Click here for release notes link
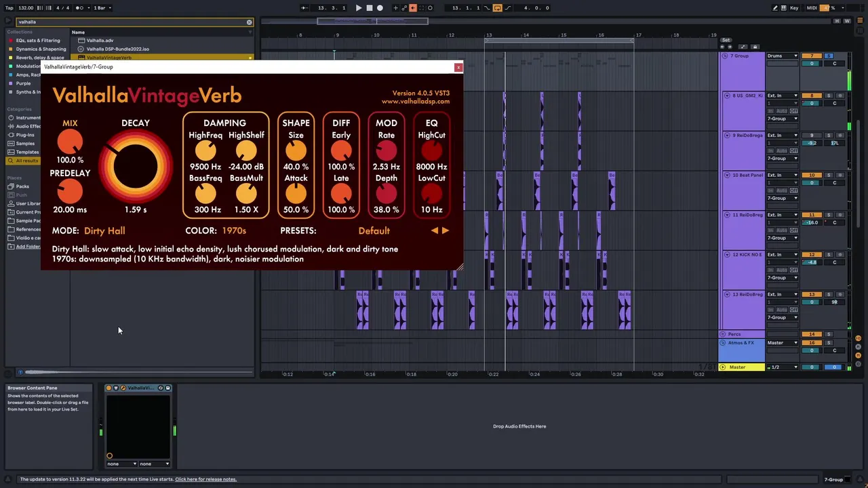Image resolution: width=868 pixels, height=488 pixels. pyautogui.click(x=205, y=479)
